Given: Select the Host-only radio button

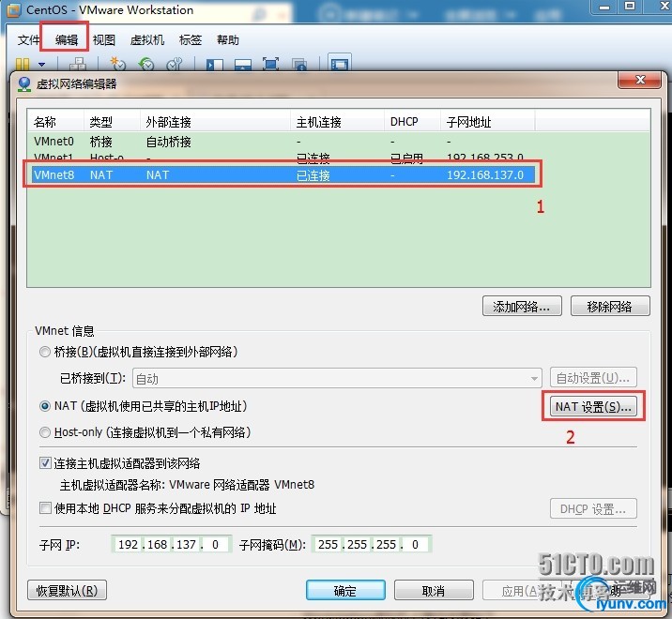Looking at the screenshot, I should click(x=44, y=432).
